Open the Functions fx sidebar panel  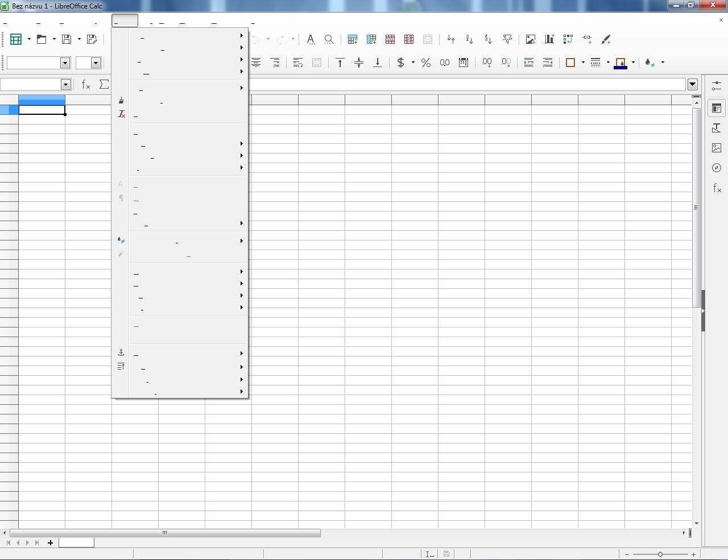tap(717, 188)
